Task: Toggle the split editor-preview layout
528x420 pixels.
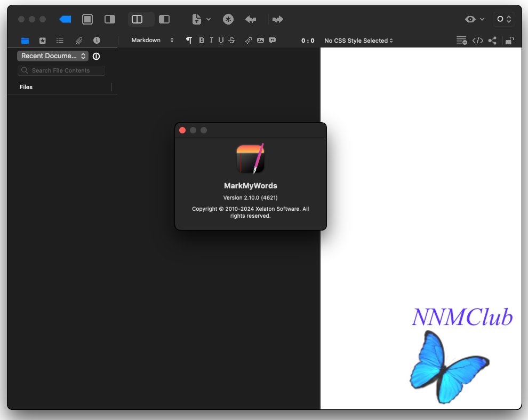Action: pyautogui.click(x=137, y=19)
